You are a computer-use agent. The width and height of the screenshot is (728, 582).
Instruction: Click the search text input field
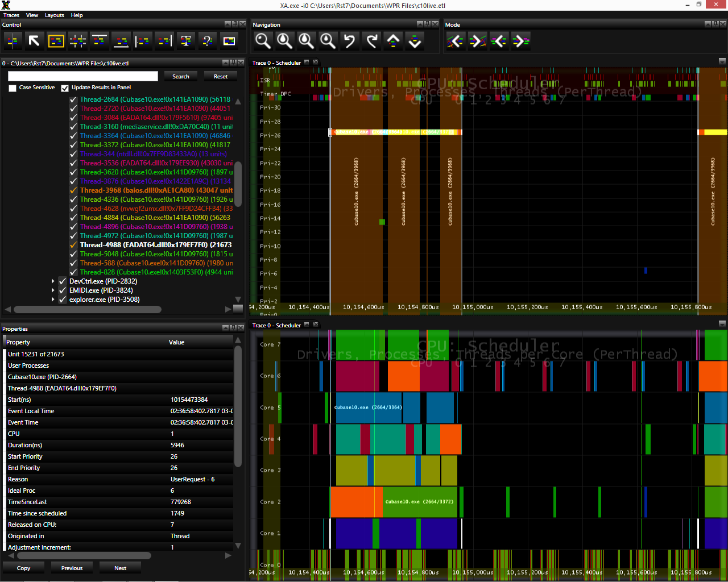coord(83,76)
